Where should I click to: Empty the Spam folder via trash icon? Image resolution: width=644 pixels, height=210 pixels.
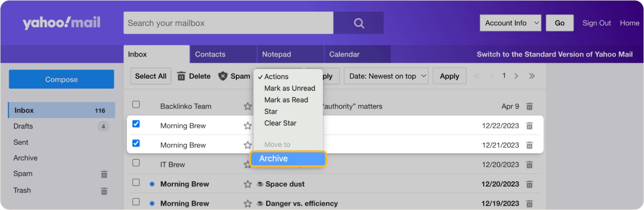pos(104,174)
